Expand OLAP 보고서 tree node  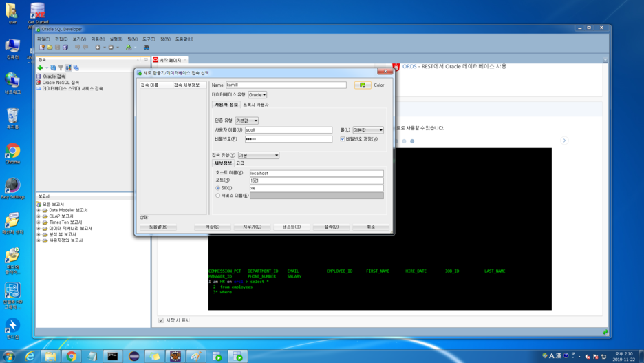click(x=39, y=216)
